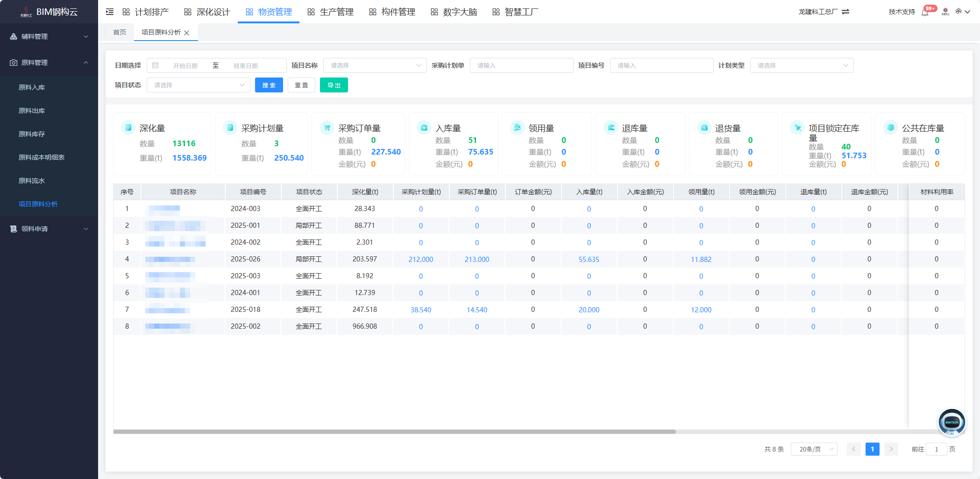Expand the 领料申请 menu
This screenshot has height=479, width=980.
(x=86, y=229)
